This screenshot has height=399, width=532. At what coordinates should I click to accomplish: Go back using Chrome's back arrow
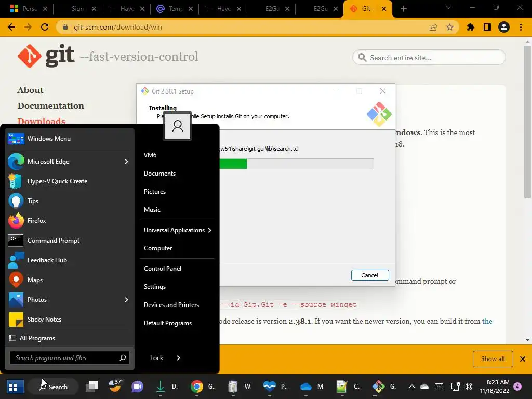[x=11, y=27]
